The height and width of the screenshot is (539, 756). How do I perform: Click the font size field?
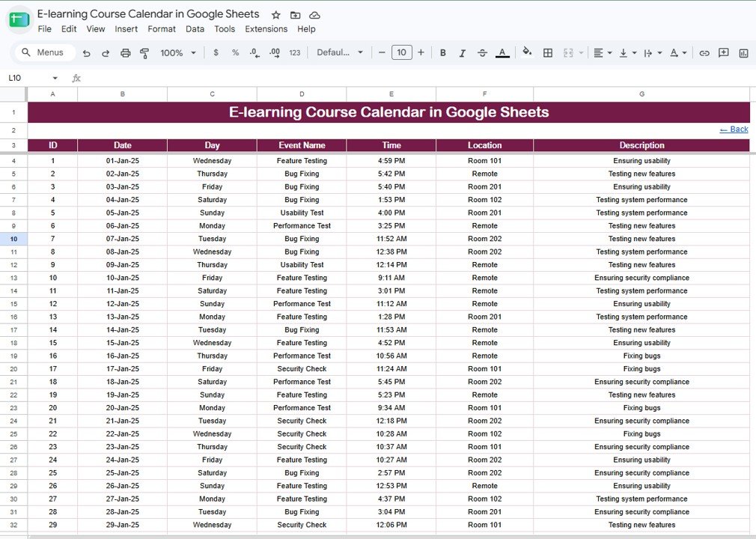(x=402, y=52)
